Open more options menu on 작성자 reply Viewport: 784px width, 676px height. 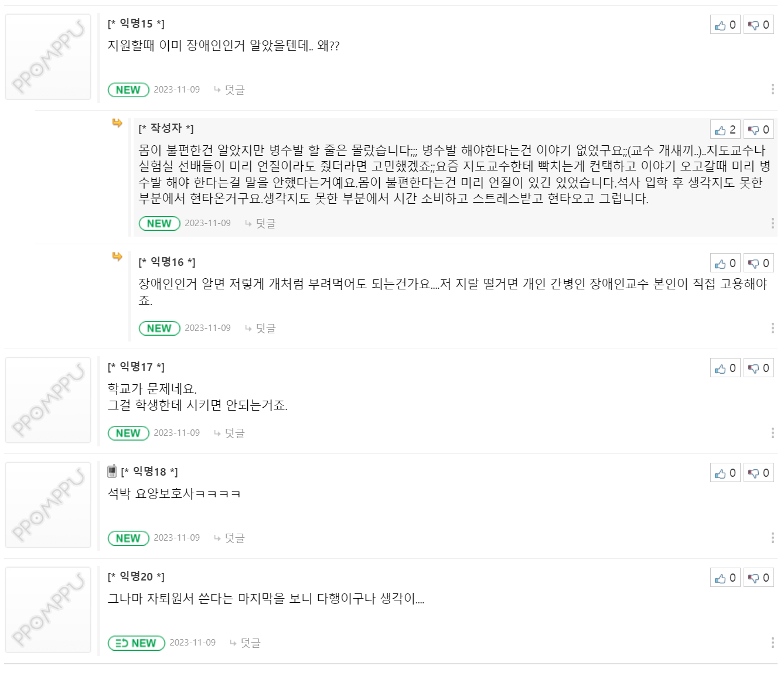point(772,223)
